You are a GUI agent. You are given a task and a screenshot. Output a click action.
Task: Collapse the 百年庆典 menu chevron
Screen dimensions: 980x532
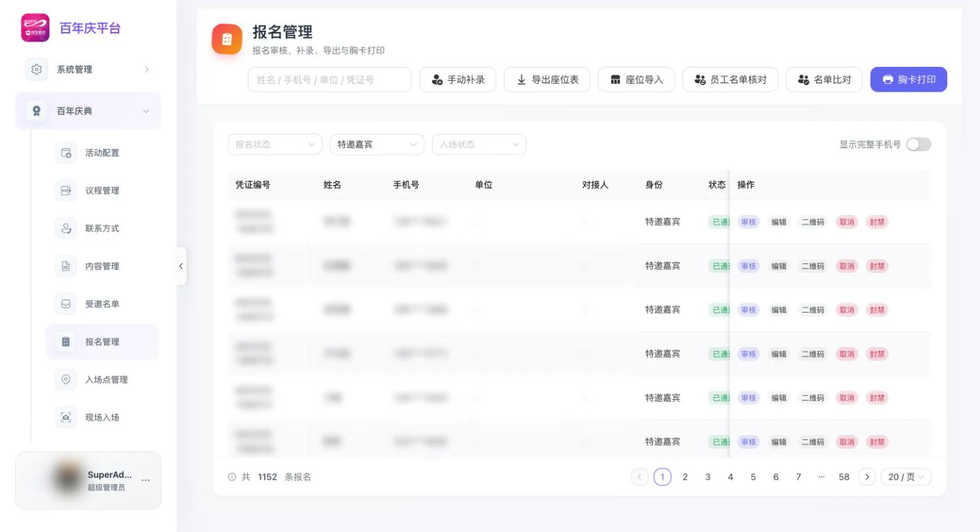point(146,111)
